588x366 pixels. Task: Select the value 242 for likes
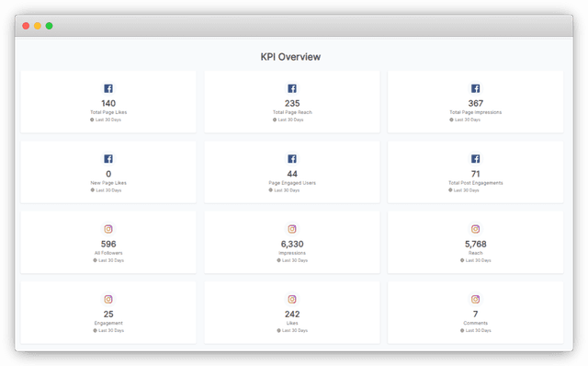292,315
